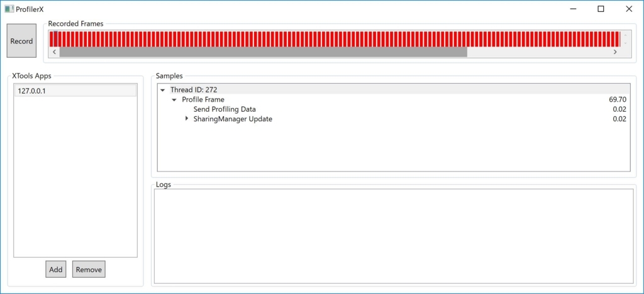Viewport: 644px width, 294px height.
Task: Select the highlighted first recorded frame bar
Action: click(x=55, y=39)
